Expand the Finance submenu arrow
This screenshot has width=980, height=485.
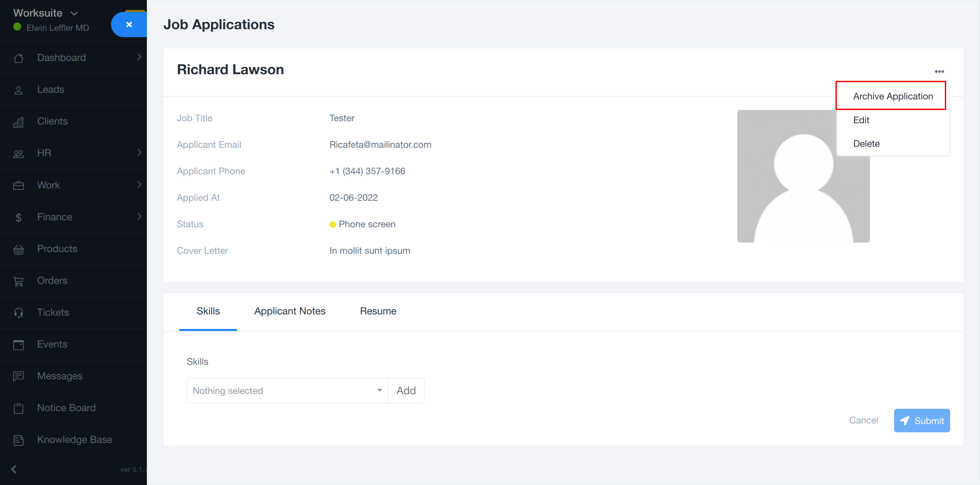tap(139, 217)
